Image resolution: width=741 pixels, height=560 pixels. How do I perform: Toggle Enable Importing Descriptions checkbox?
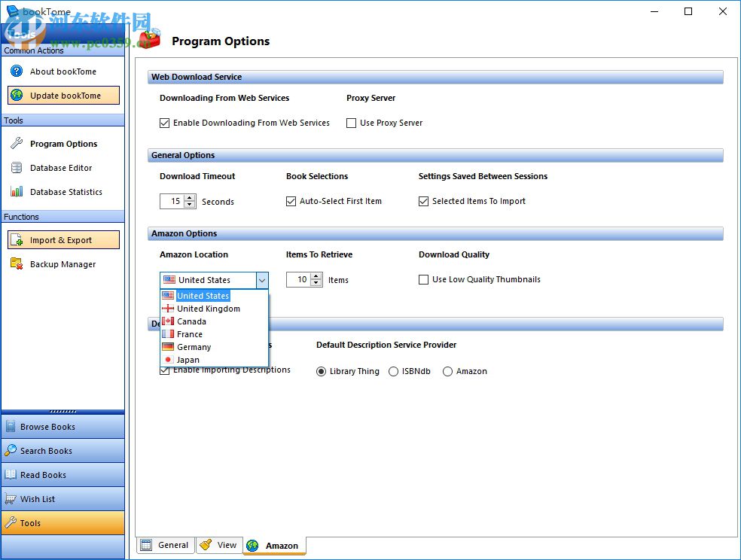[x=164, y=370]
